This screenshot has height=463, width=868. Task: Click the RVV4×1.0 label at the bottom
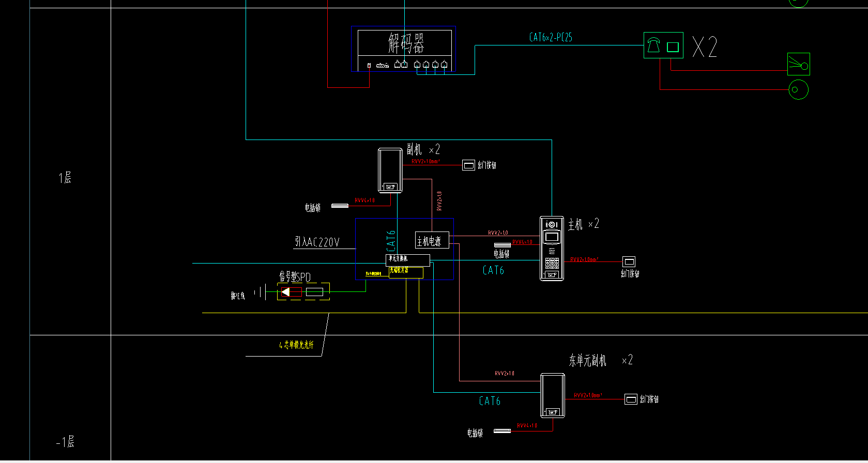tap(527, 426)
